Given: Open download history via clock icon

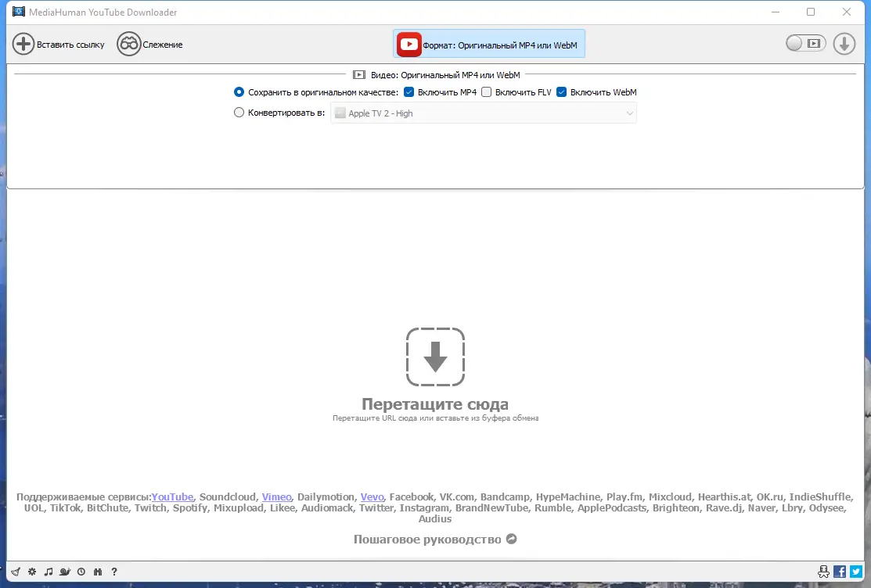Looking at the screenshot, I should point(81,572).
